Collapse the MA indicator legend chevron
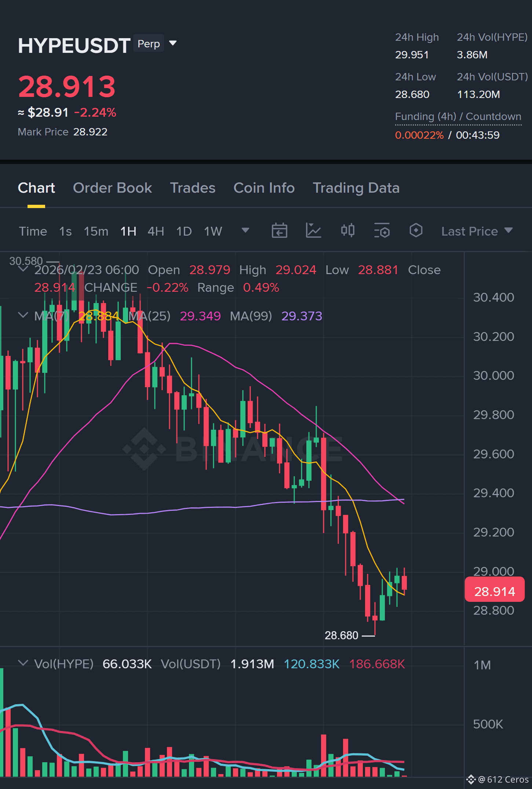 click(23, 315)
